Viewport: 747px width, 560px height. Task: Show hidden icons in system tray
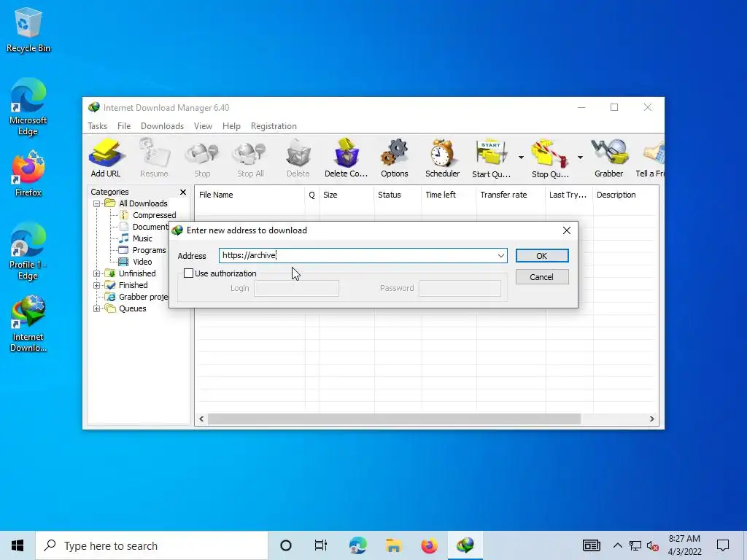coord(617,545)
